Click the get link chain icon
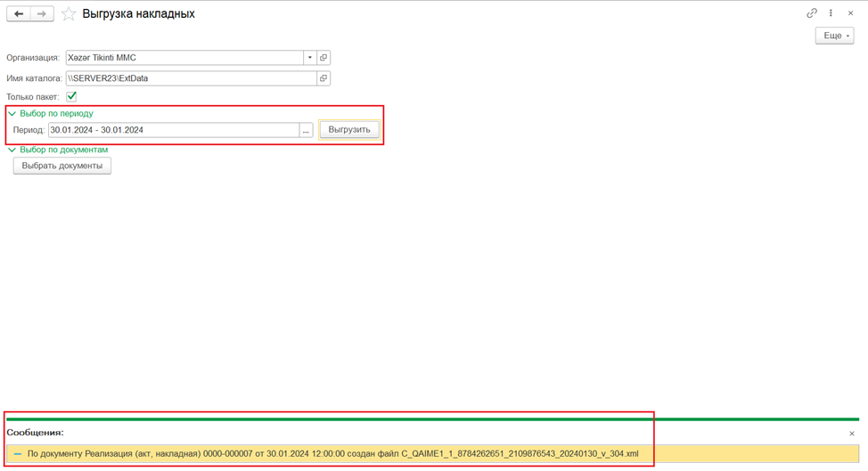The height and width of the screenshot is (471, 868). (812, 13)
